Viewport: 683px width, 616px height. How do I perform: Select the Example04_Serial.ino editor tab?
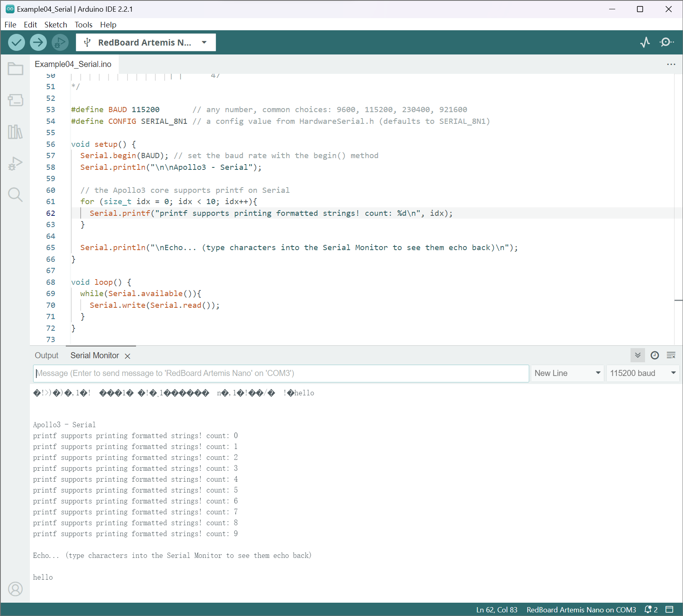coord(73,64)
